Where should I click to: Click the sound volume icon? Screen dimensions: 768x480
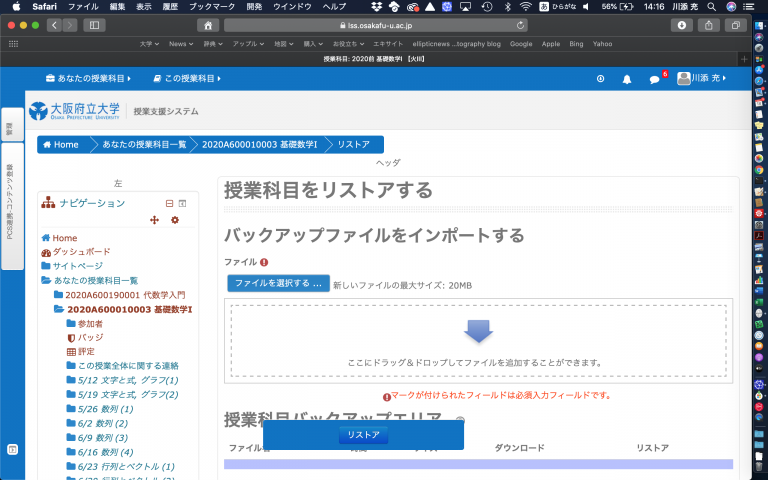pos(586,7)
